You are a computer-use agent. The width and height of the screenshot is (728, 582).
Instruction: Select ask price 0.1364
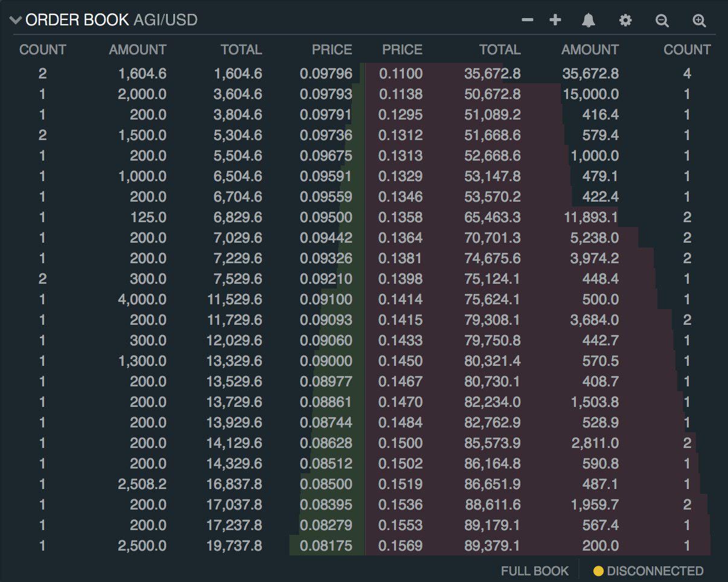coord(401,238)
